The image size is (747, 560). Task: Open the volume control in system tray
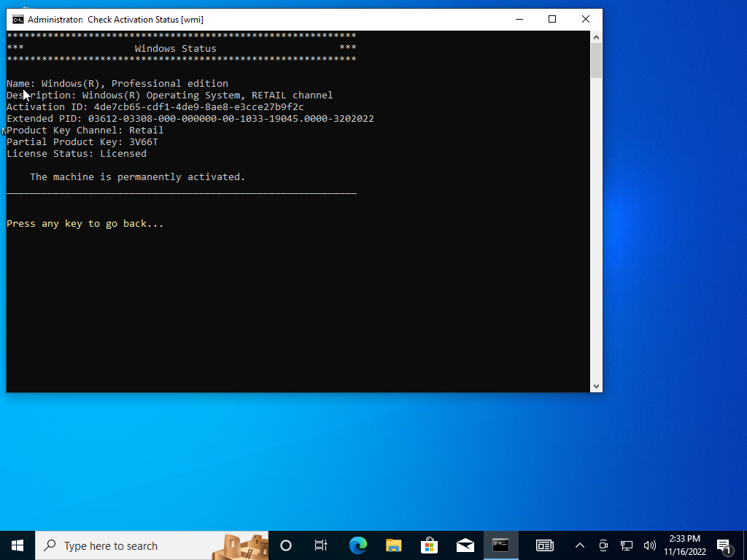pos(649,545)
